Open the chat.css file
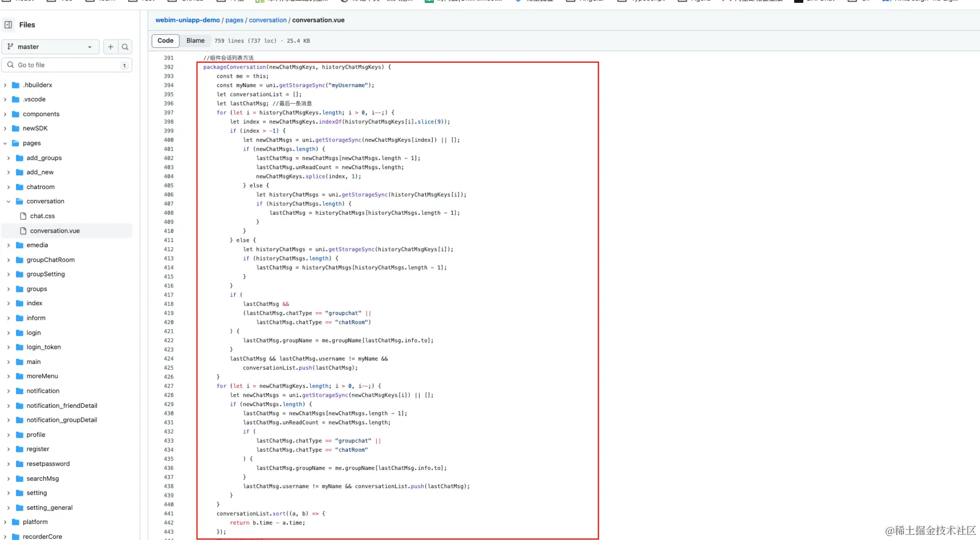Image resolution: width=980 pixels, height=540 pixels. click(x=42, y=216)
